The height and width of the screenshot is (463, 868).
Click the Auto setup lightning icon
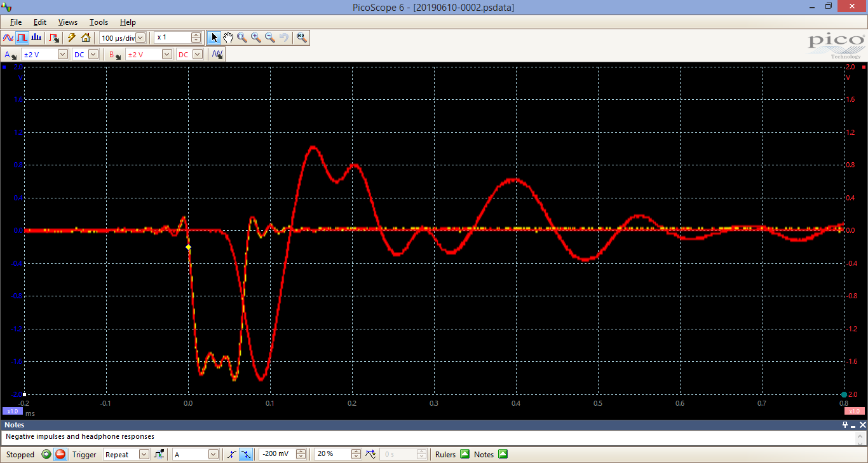coord(72,38)
